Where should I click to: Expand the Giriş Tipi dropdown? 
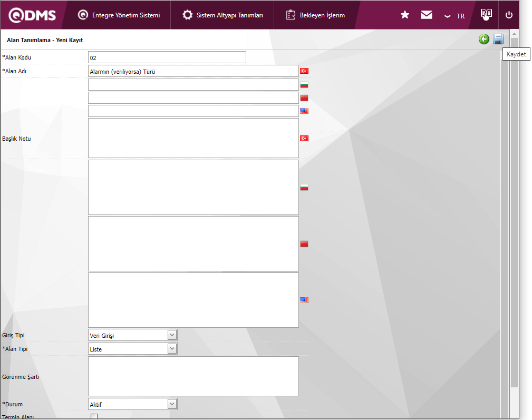coord(172,335)
